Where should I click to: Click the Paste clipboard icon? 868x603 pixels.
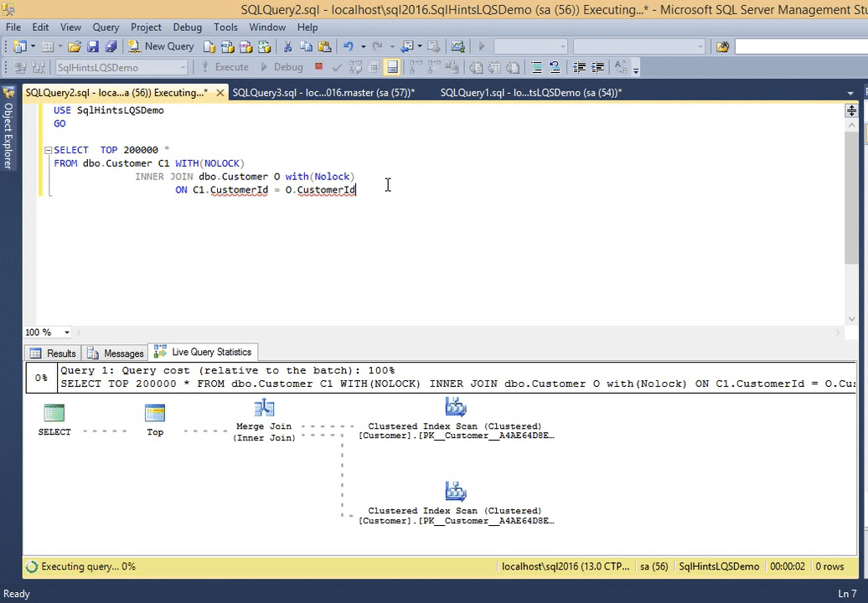click(x=324, y=46)
